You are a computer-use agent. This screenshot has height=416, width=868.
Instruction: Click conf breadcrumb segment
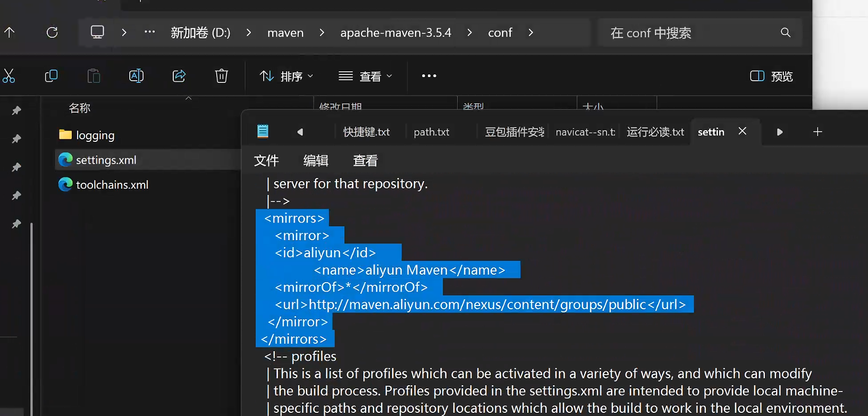500,32
